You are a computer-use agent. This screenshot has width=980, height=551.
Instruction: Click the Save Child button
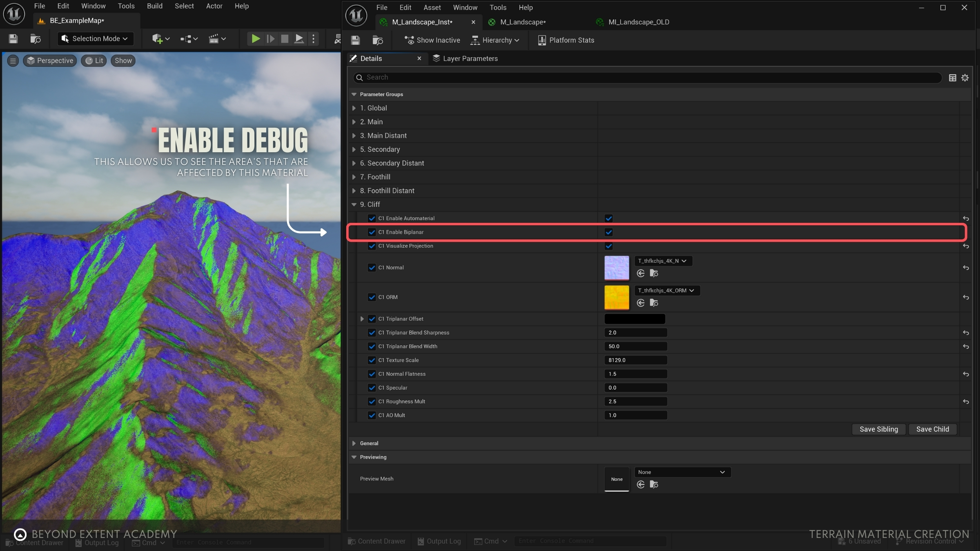click(932, 429)
